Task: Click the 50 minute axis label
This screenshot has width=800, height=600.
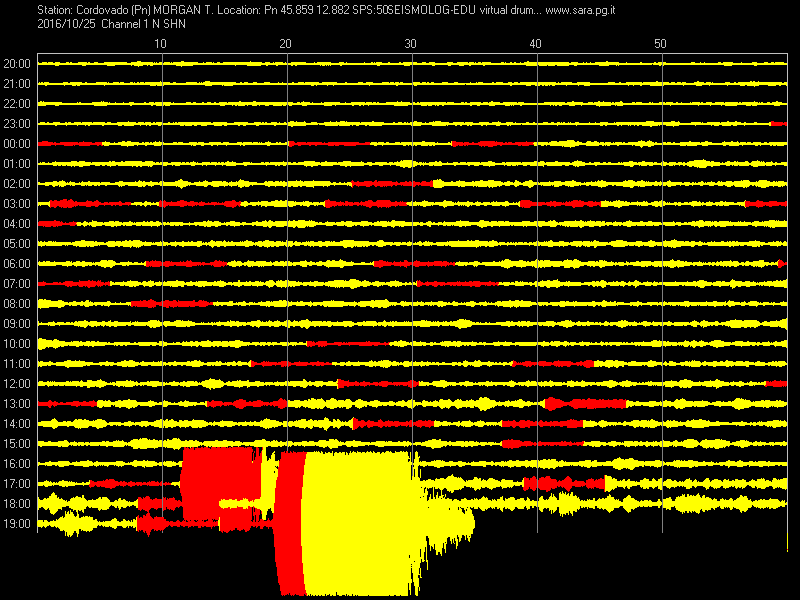Action: pos(660,44)
